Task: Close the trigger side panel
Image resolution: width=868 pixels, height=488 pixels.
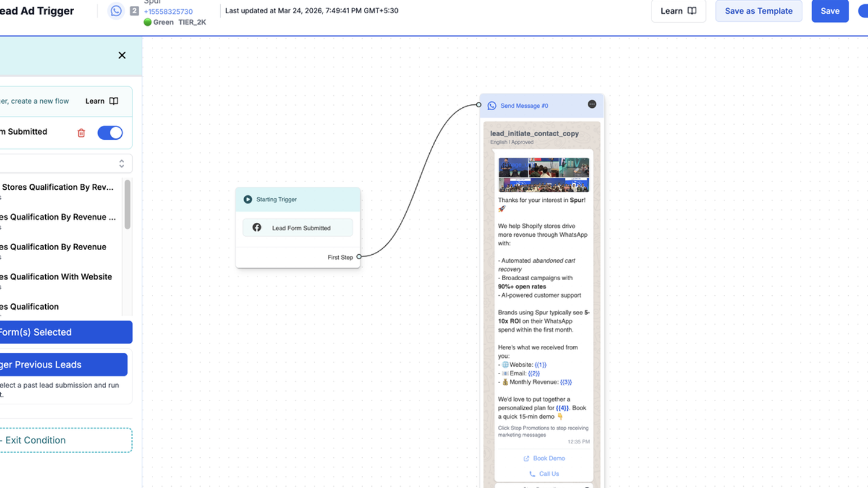Action: (x=122, y=55)
